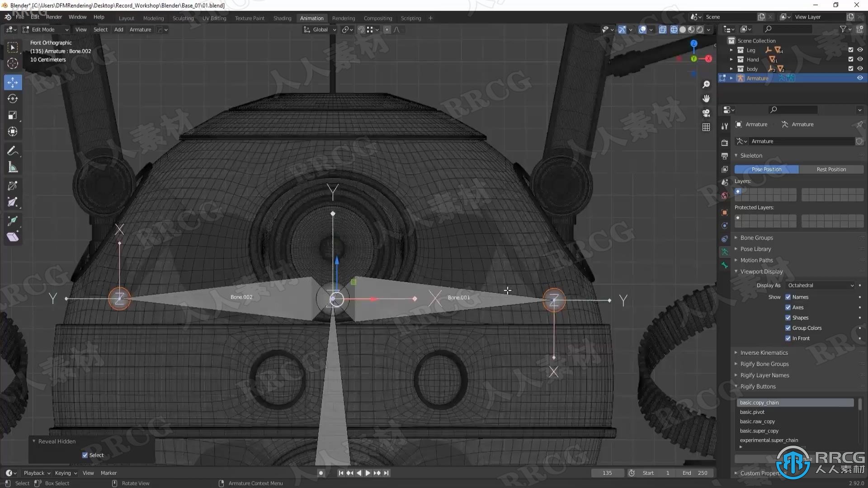Activate the Rotate tool

coord(13,99)
